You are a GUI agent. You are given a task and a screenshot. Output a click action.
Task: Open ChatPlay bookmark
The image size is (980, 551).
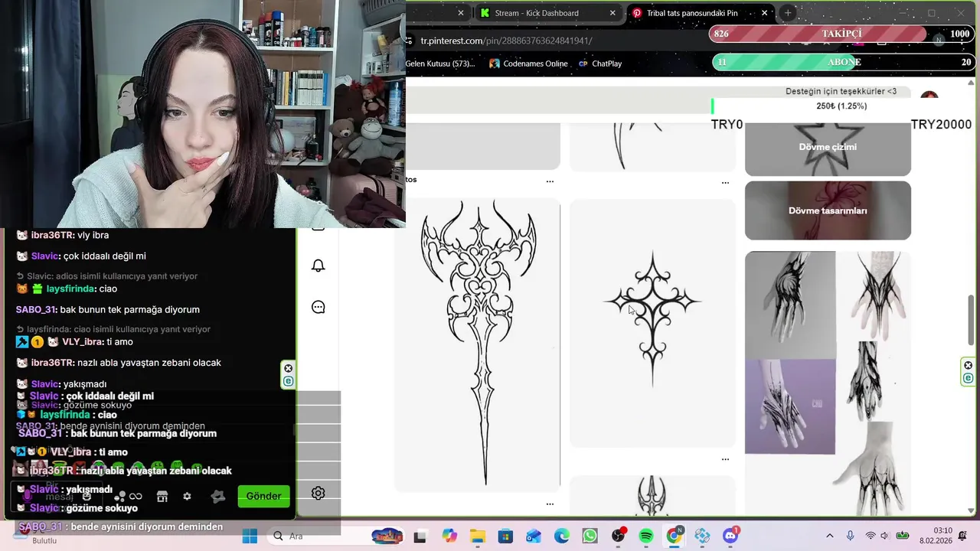click(x=600, y=64)
